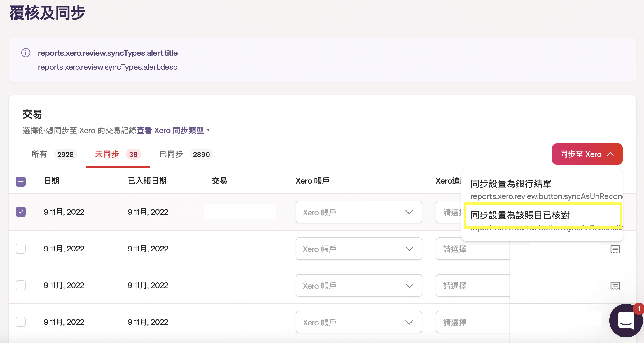This screenshot has height=343, width=644.
Task: Click the info icon in alert banner
Action: 26,53
